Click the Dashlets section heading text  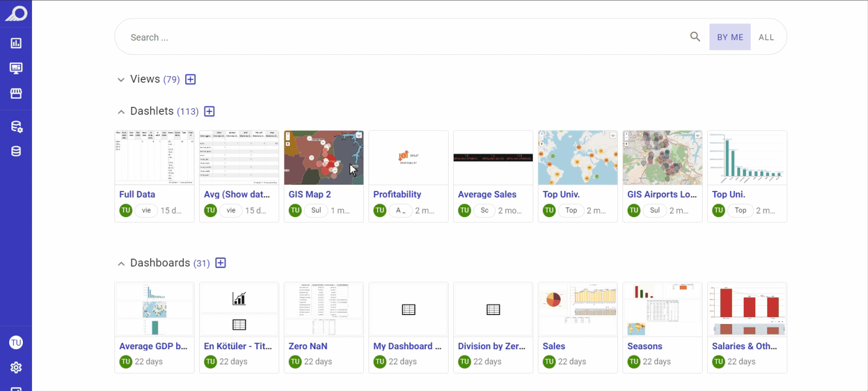click(152, 111)
